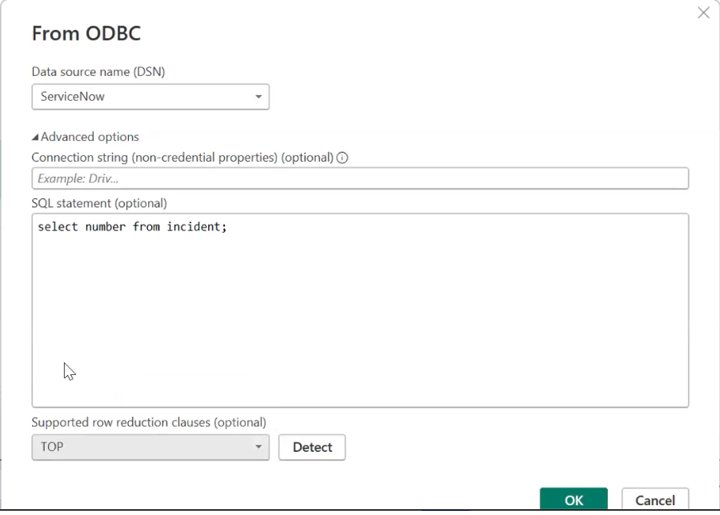Click the Cancel button
The height and width of the screenshot is (515, 720).
click(x=655, y=499)
